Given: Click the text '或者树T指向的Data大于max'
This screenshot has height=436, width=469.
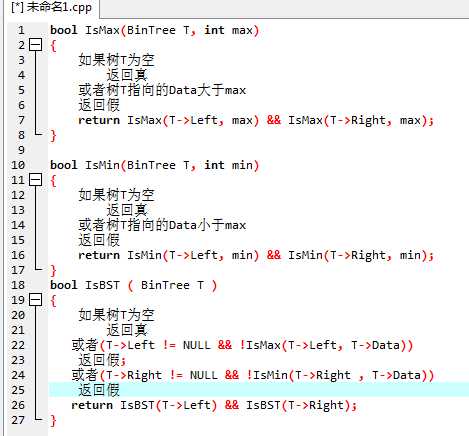Looking at the screenshot, I should (162, 90).
